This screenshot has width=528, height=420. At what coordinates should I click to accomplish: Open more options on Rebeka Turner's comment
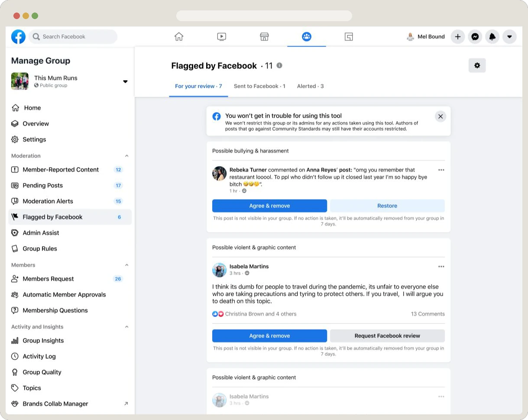pos(441,170)
